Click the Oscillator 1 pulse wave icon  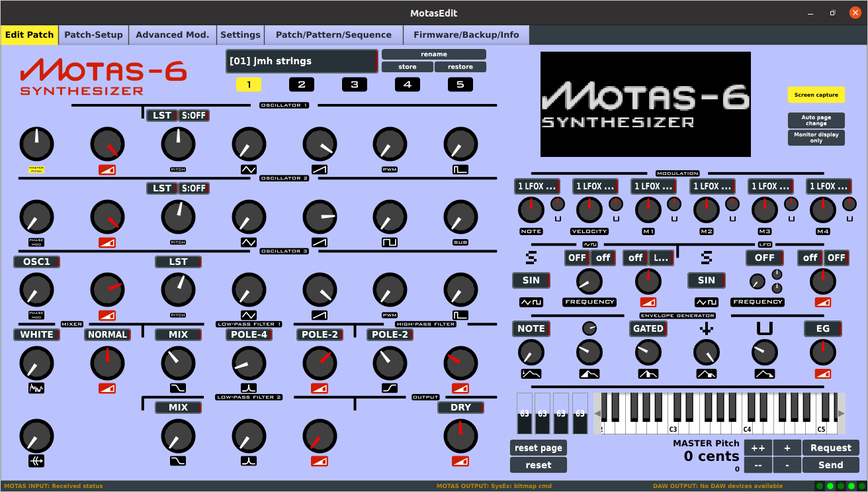[x=460, y=170]
